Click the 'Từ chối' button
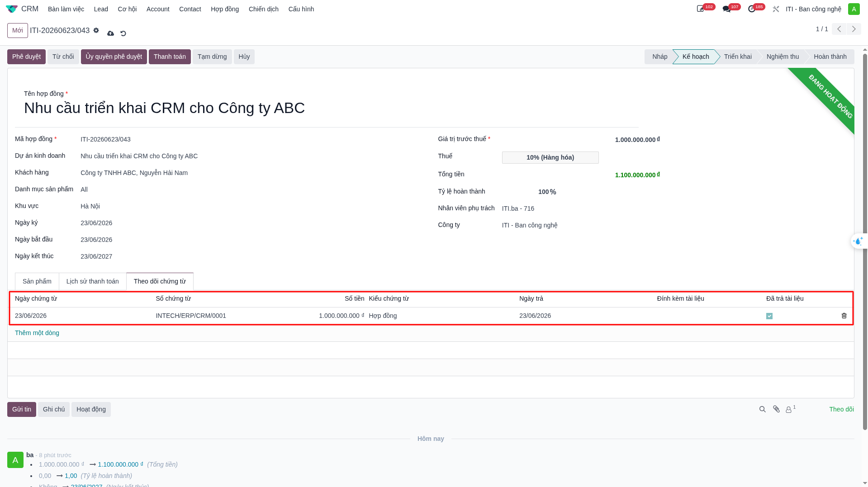Image resolution: width=868 pixels, height=487 pixels. coord(63,57)
